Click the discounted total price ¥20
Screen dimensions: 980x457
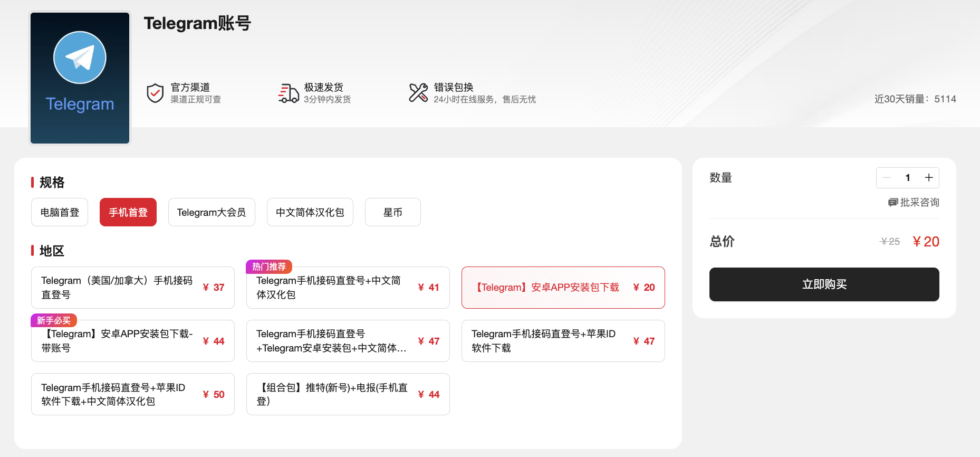pyautogui.click(x=926, y=242)
